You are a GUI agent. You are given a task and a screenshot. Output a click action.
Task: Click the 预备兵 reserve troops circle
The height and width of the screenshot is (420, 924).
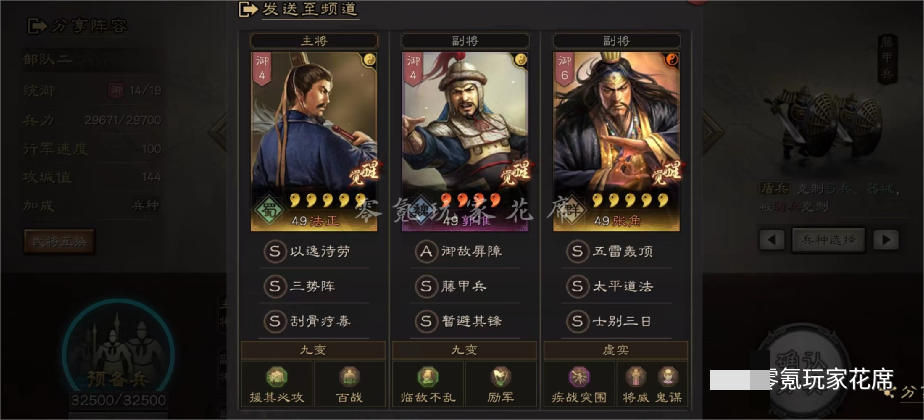[x=118, y=353]
